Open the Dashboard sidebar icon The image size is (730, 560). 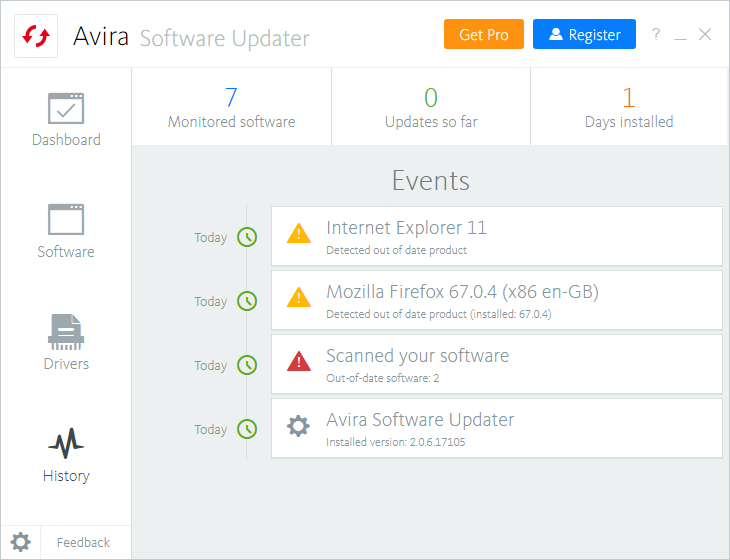click(x=66, y=109)
